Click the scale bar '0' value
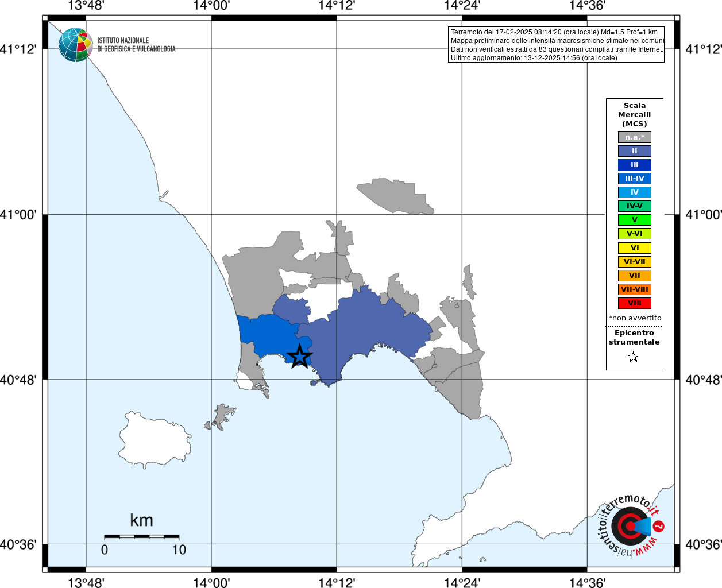722x588 pixels. coord(104,550)
